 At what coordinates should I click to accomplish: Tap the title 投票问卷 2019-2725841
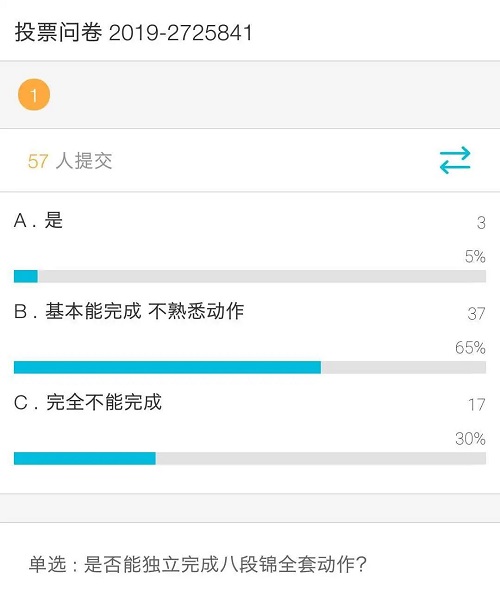coord(134,32)
